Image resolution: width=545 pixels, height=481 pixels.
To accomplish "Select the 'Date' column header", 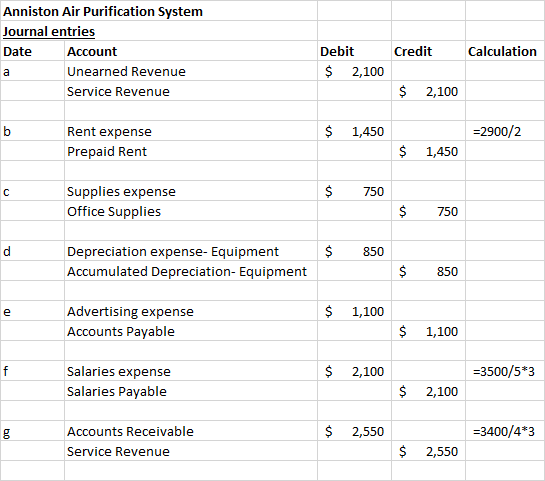I will point(32,51).
